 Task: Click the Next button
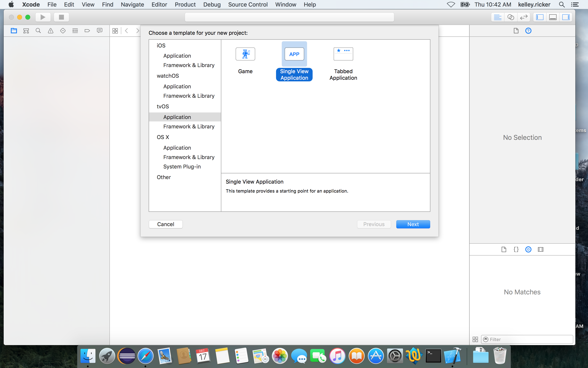pos(413,224)
